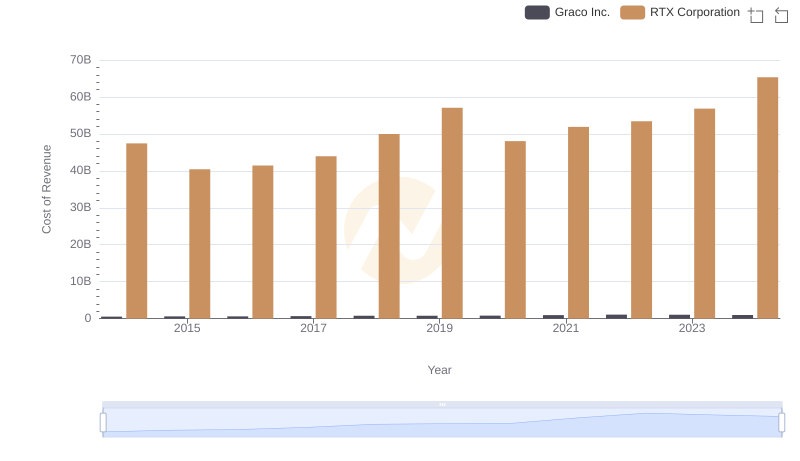Click RTX bar for 2023
Viewport: 800px width, 461px height.
[705, 214]
